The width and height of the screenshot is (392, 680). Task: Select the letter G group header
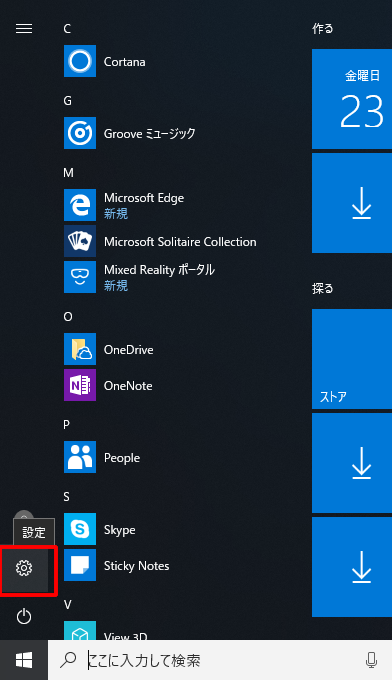(x=68, y=101)
